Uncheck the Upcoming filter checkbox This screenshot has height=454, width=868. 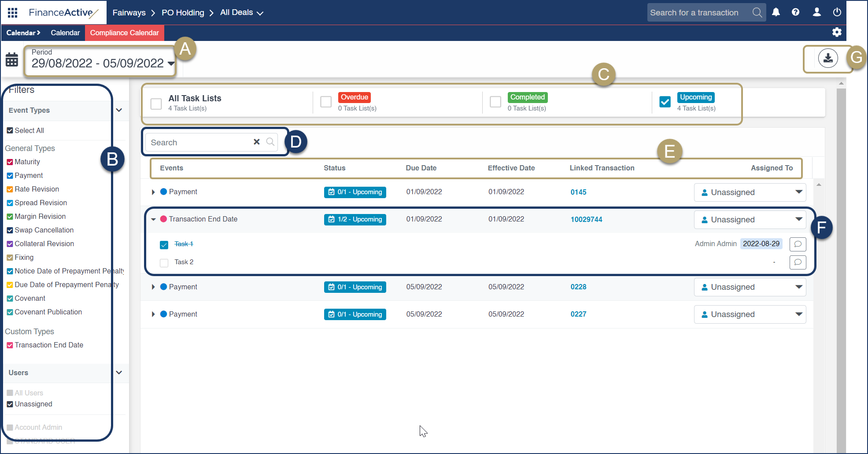coord(665,102)
